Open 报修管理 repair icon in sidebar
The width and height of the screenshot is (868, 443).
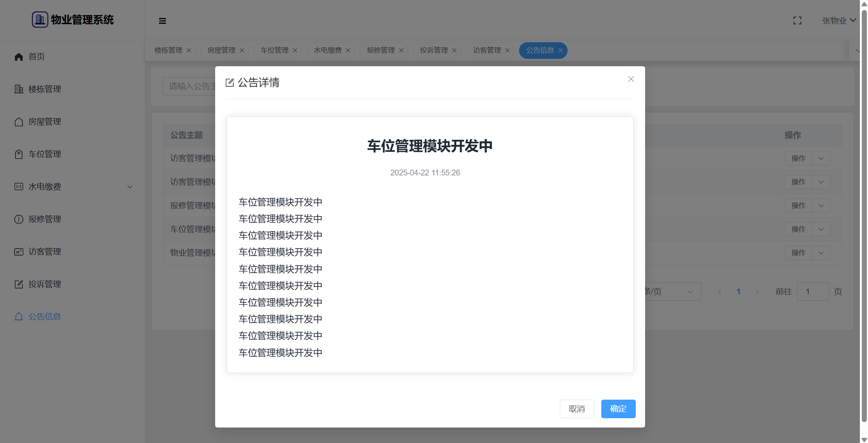coord(19,219)
